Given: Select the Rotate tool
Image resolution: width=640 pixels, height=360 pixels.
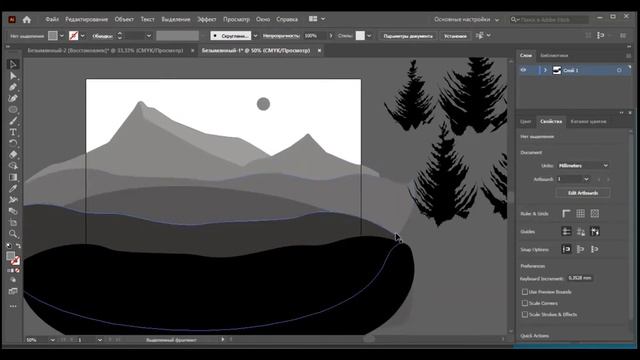Looking at the screenshot, I should 13,143.
